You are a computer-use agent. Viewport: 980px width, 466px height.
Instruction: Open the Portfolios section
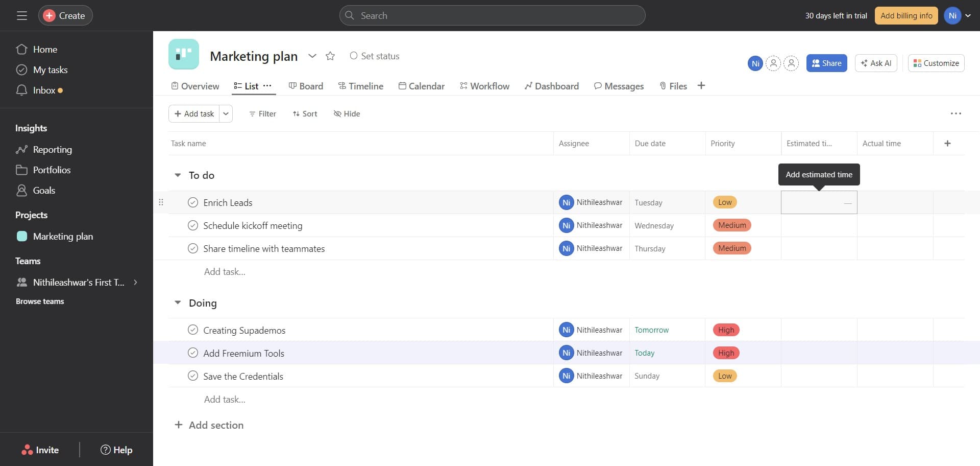point(52,170)
